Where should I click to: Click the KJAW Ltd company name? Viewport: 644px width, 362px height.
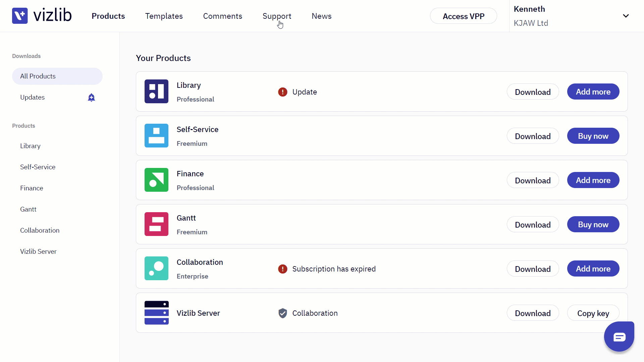tap(531, 23)
